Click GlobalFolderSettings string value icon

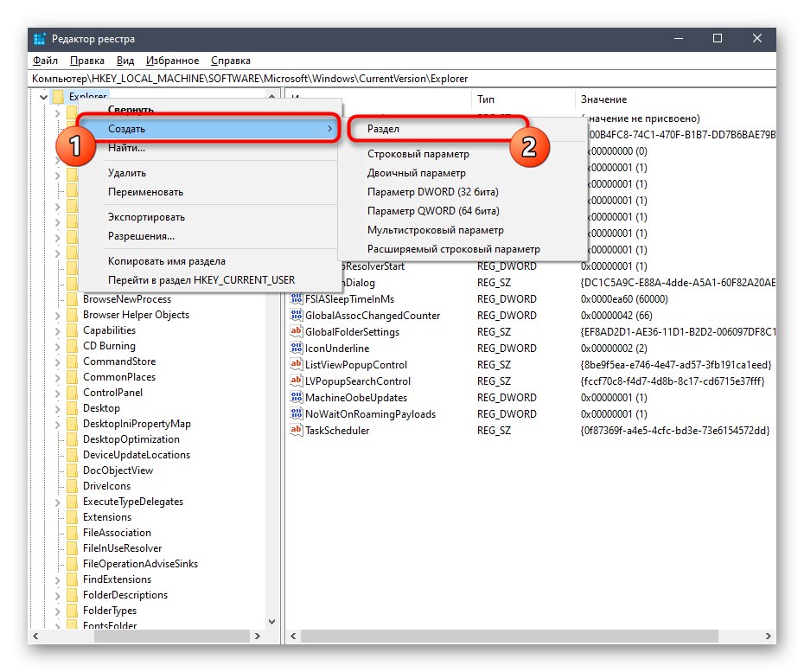[296, 331]
